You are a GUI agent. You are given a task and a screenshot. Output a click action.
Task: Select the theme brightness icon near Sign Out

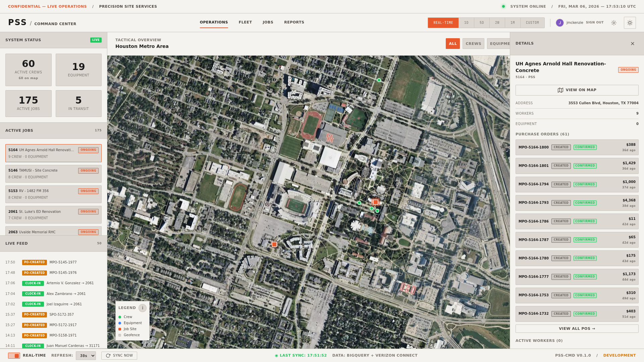614,23
